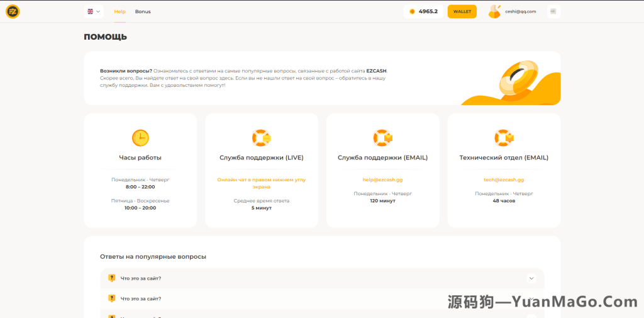644x318 pixels.
Task: Click the second 'Что это за сайт?' text
Action: pos(141,298)
